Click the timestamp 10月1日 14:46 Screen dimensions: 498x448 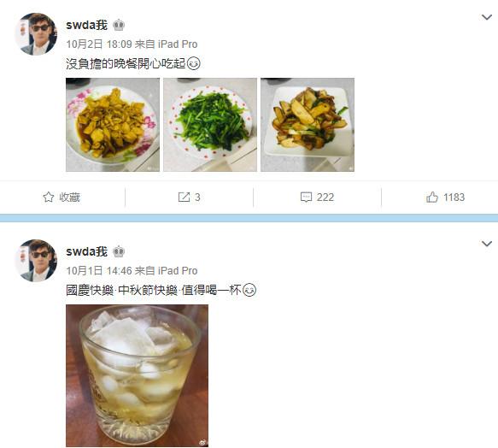coord(99,270)
